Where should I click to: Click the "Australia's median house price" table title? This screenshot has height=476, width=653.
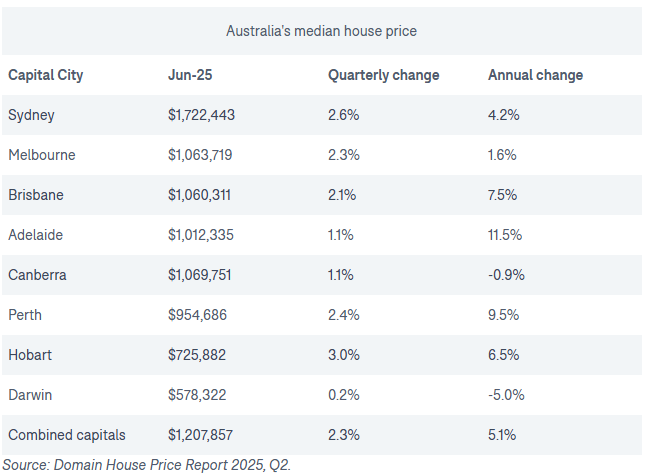[321, 31]
